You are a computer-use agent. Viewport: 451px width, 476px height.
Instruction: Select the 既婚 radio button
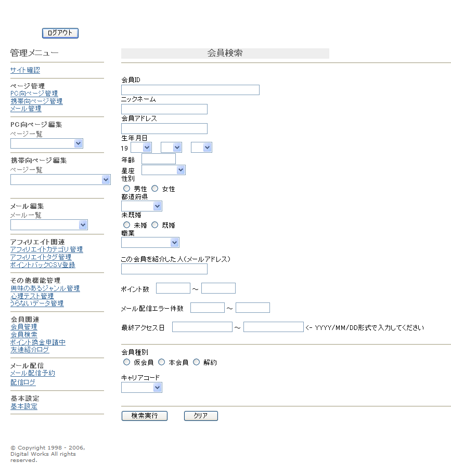tap(154, 225)
